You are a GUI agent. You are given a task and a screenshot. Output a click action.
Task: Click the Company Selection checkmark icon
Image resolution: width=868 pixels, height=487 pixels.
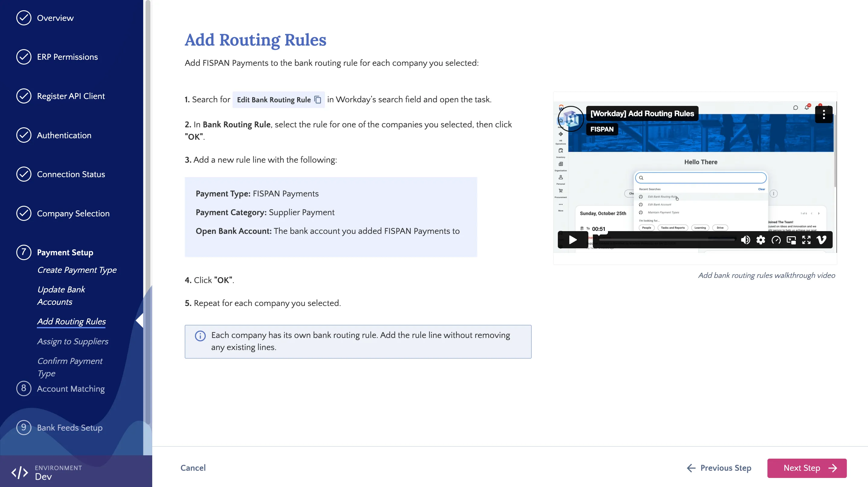24,213
